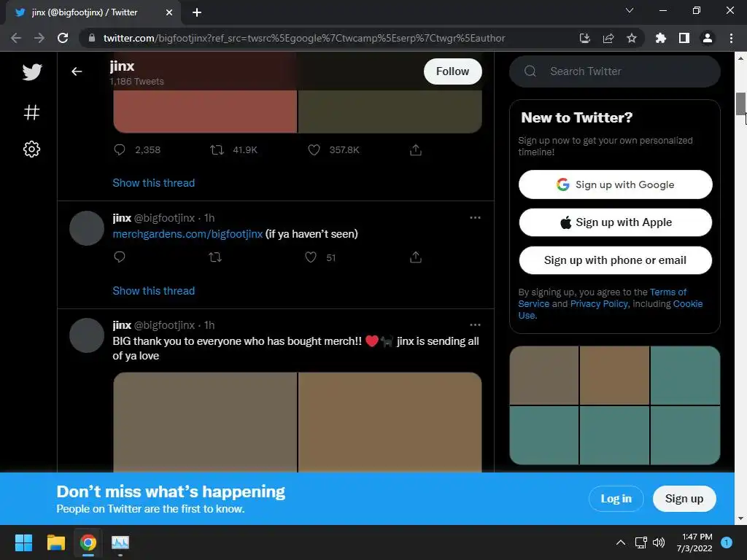Open top-left media thumbnail in sidebar grid

[544, 376]
